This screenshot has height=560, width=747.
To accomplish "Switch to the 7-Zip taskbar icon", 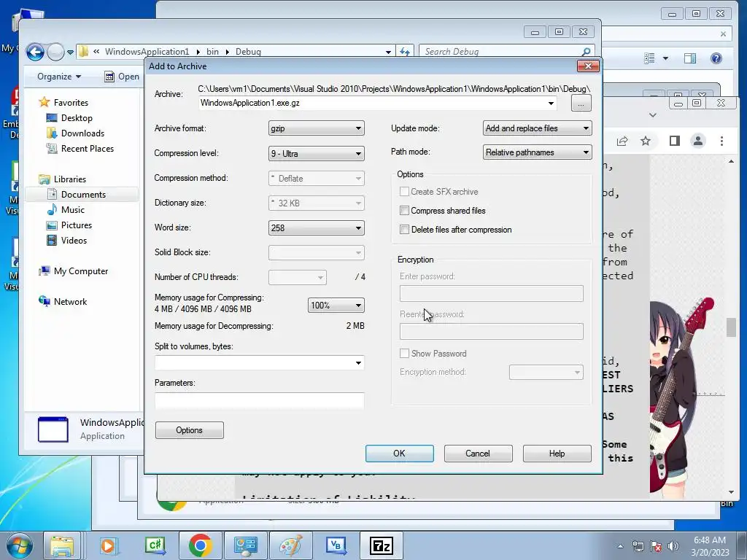I will [x=381, y=545].
